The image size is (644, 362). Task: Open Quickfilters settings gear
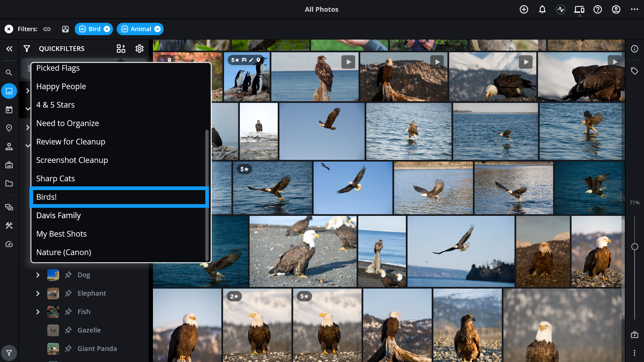tap(140, 49)
